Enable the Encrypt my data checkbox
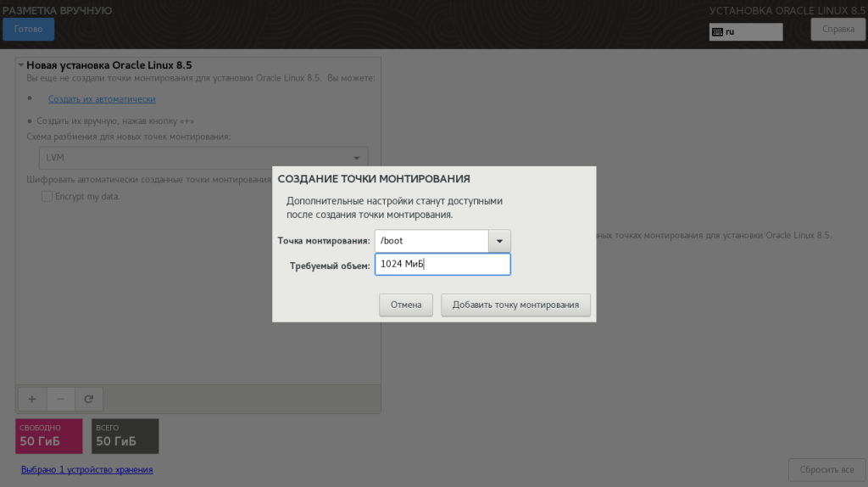The width and height of the screenshot is (868, 487). [47, 196]
